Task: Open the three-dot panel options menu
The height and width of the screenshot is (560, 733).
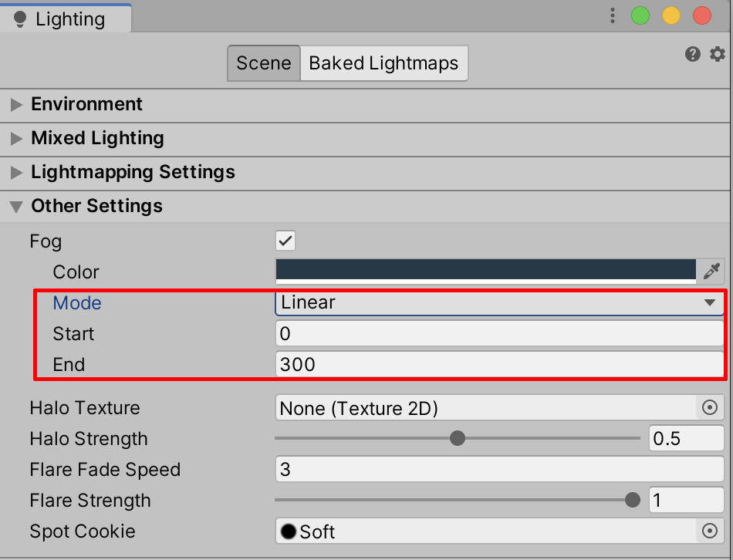Action: click(613, 15)
